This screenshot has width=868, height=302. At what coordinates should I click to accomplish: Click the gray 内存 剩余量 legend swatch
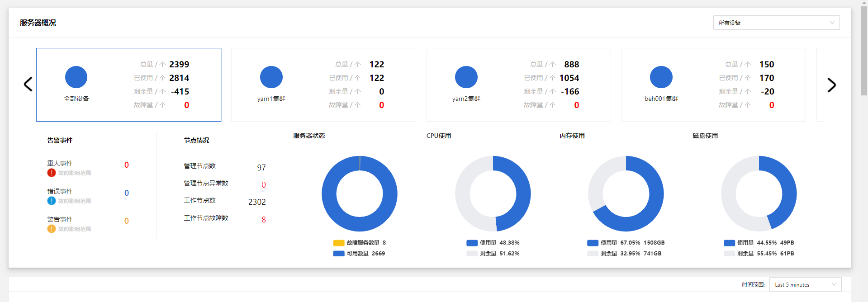tap(593, 254)
